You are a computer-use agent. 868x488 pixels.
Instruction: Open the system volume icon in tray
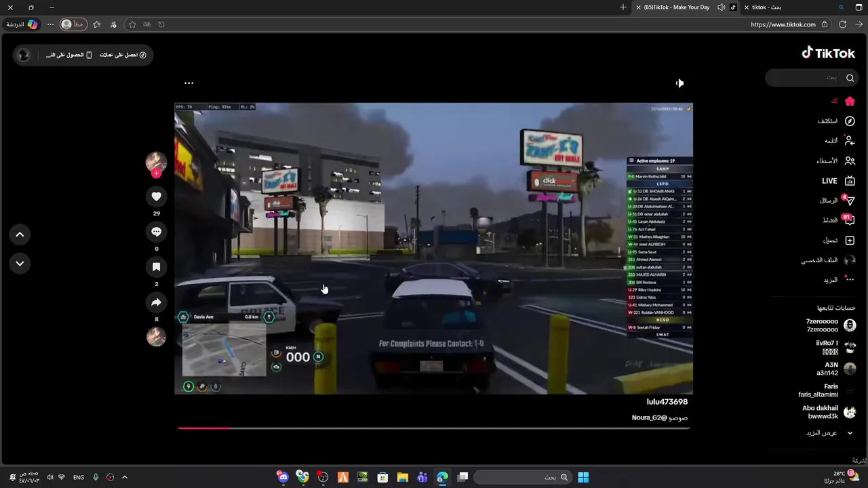point(49,477)
